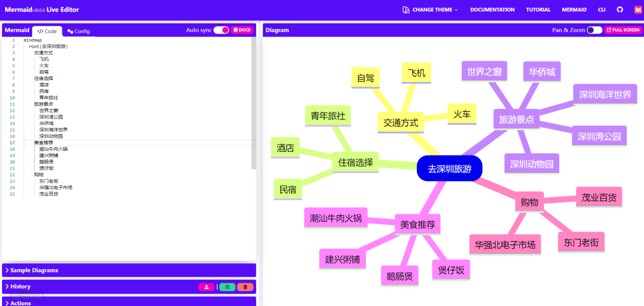Open DOCS using the book icon button
The width and height of the screenshot is (644, 306).
point(242,30)
